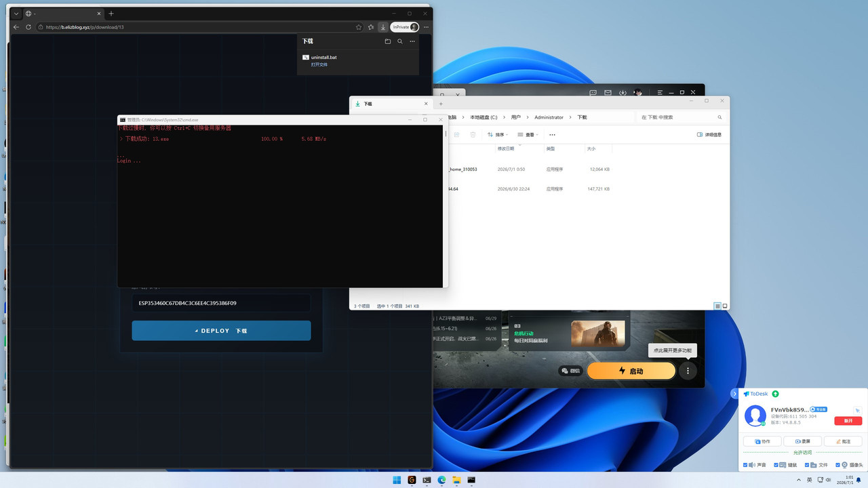This screenshot has width=868, height=488.
Task: Focus the ESP353460C67 key input field
Action: [221, 303]
